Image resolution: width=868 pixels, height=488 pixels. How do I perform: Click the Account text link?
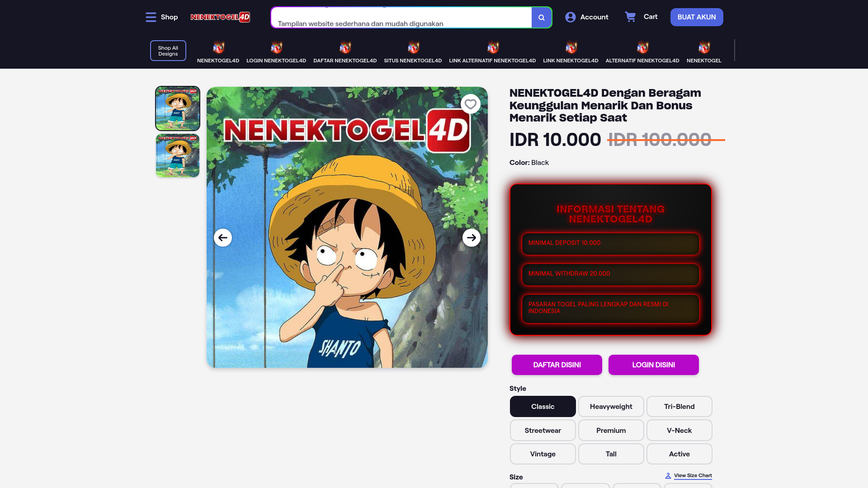point(594,17)
